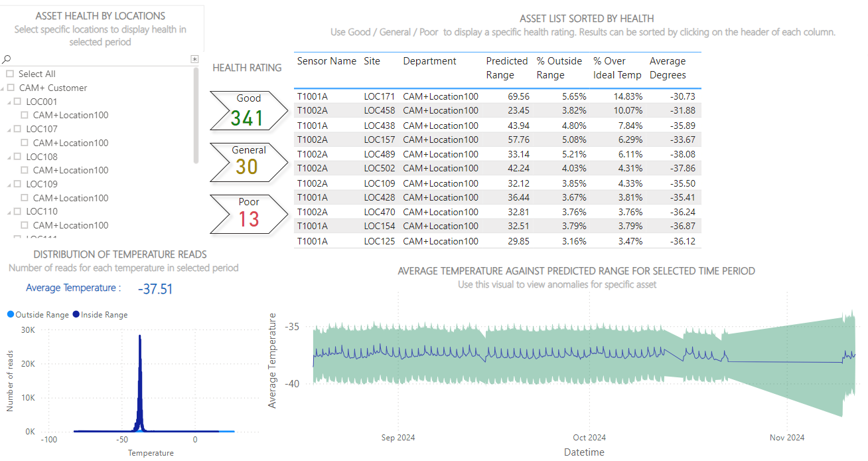868x461 pixels.
Task: Select the General health rating chevron icon
Action: [247, 161]
